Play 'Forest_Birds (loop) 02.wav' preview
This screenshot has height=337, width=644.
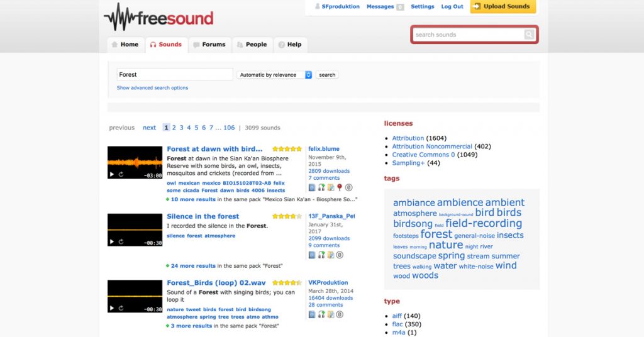click(x=111, y=308)
